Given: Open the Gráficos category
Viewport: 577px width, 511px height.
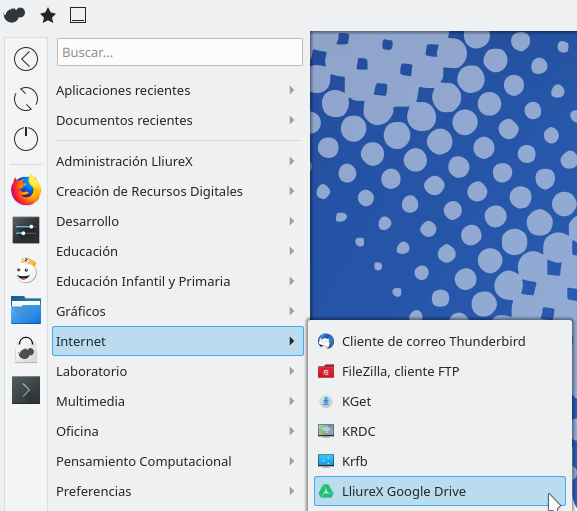Looking at the screenshot, I should coord(178,312).
